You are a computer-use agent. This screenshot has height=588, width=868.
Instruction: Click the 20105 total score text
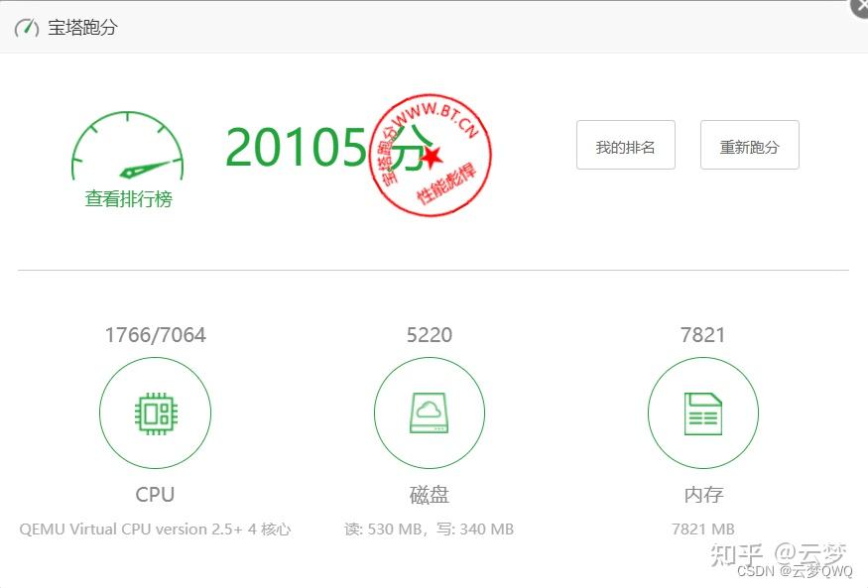297,147
